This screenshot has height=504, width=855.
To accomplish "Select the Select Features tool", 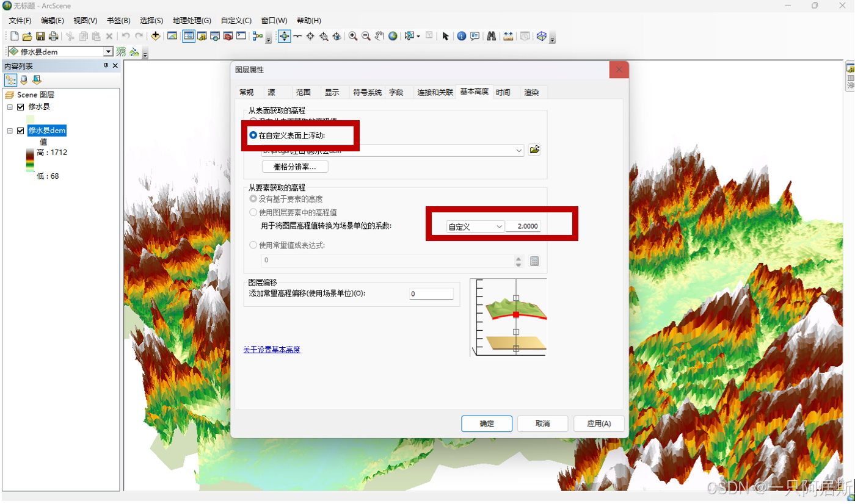I will (x=409, y=36).
